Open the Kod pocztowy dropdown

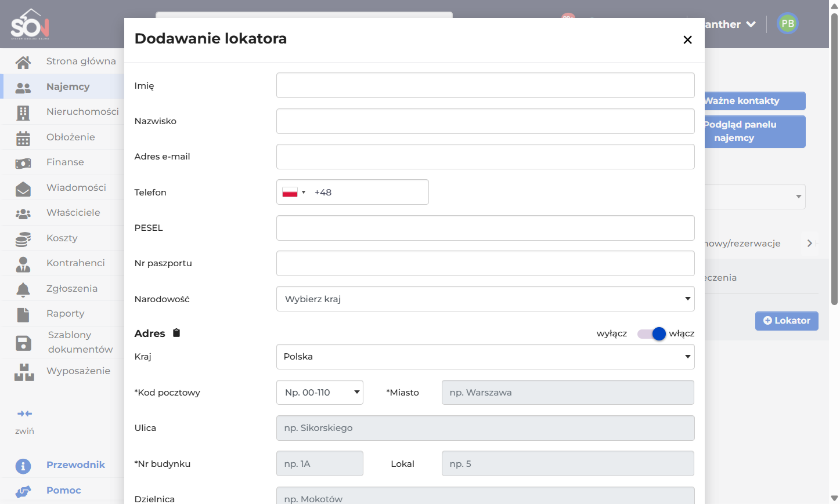320,393
